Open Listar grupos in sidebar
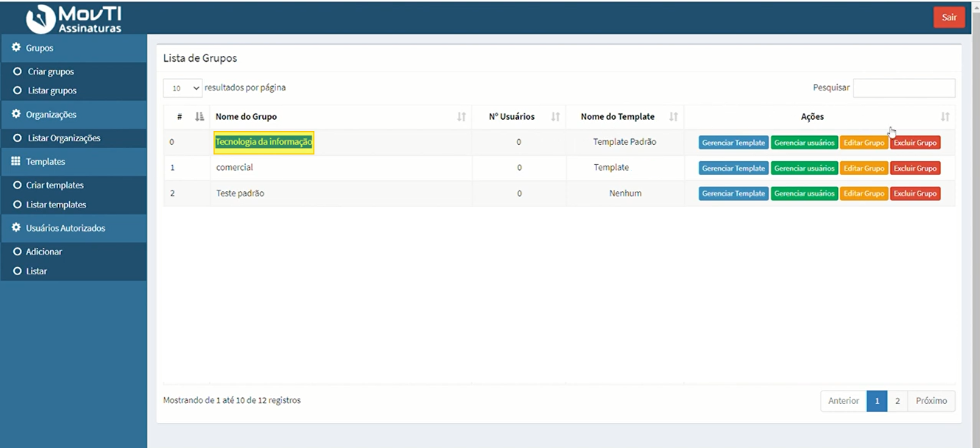 coord(52,90)
